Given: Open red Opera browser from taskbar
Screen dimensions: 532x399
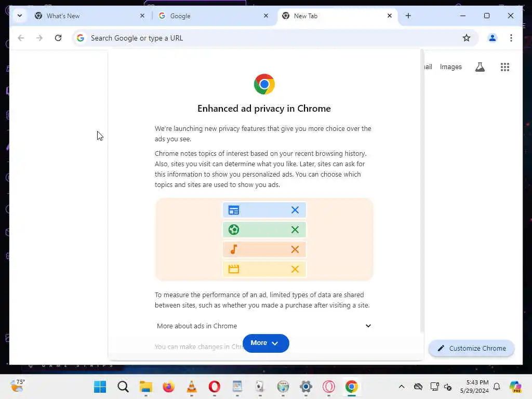Looking at the screenshot, I should (215, 387).
